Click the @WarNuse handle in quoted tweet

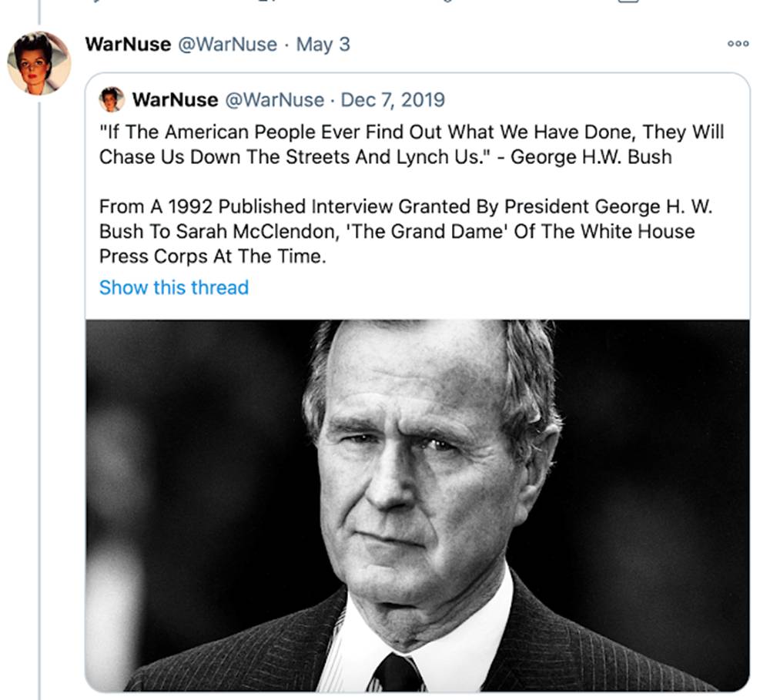point(273,100)
